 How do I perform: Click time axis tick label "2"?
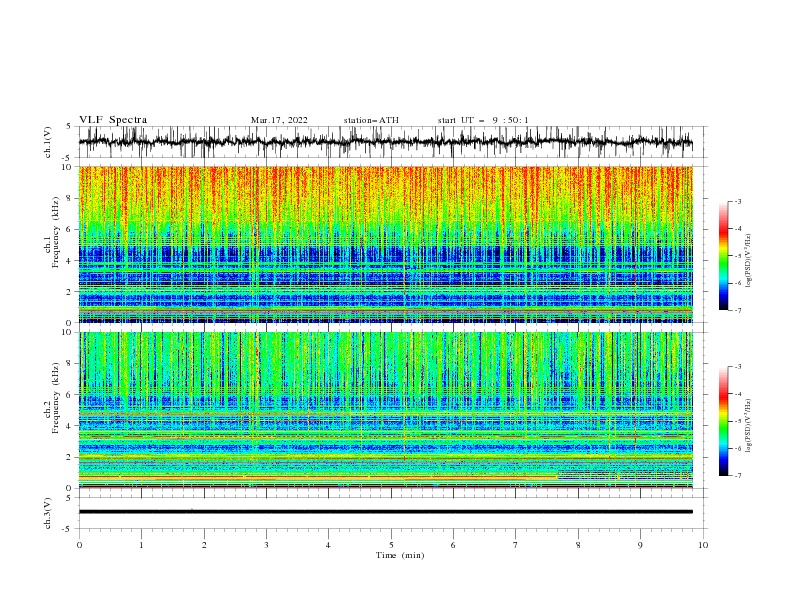(204, 545)
